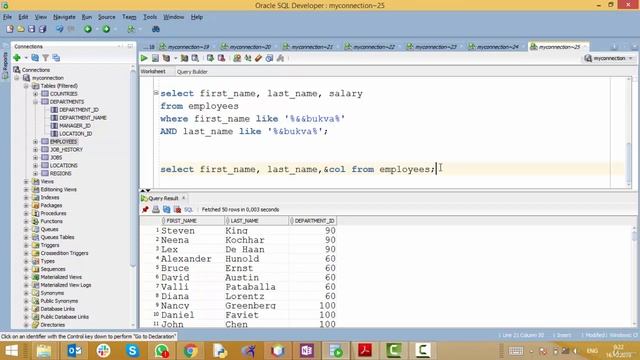
Task: Click the Print icon in Query Result
Action: pos(156,209)
